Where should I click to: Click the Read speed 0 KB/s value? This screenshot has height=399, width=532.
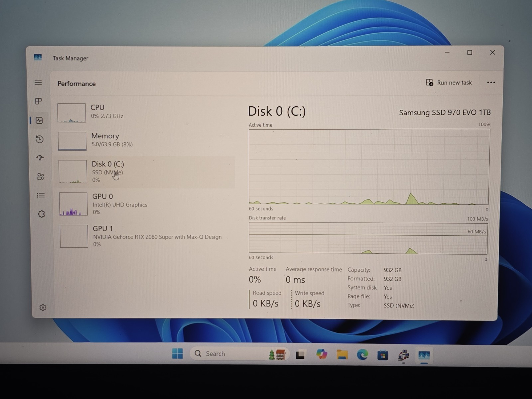(x=266, y=303)
